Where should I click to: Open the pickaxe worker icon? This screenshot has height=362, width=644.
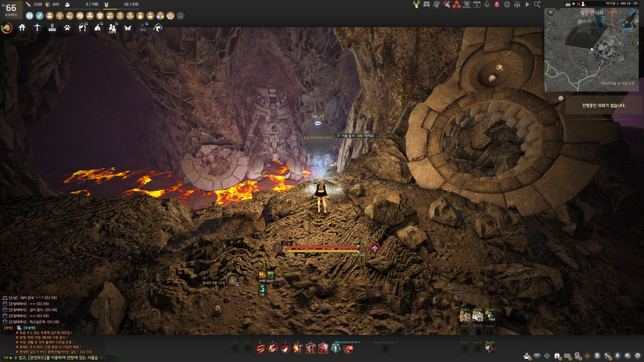[37, 28]
